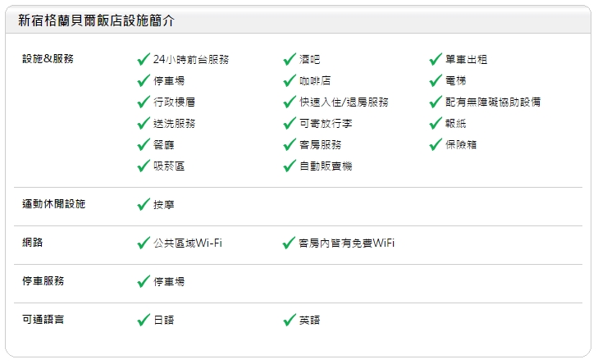Click the 客房內皆有免費WiFi text
The image size is (598, 364).
point(347,243)
